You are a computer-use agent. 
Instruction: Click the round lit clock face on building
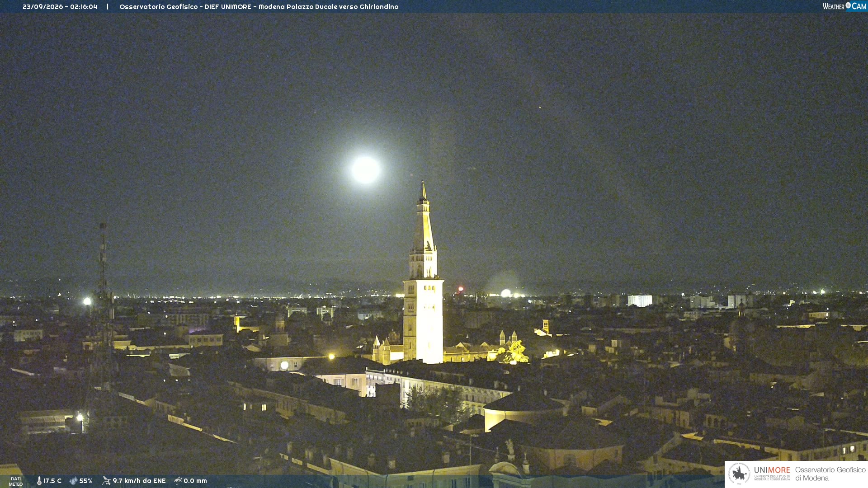point(284,365)
